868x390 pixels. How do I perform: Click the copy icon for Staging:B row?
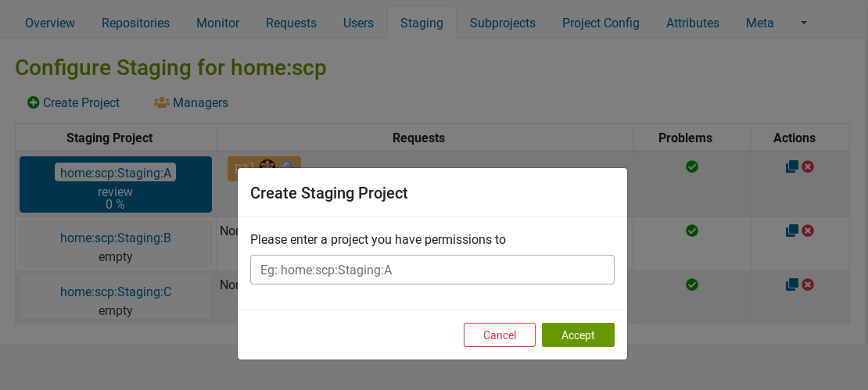pos(791,231)
